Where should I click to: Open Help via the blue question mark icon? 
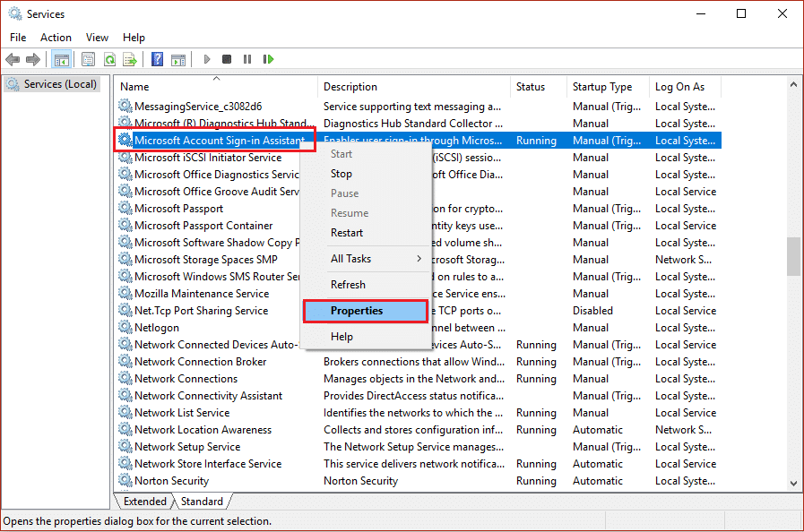pyautogui.click(x=157, y=59)
